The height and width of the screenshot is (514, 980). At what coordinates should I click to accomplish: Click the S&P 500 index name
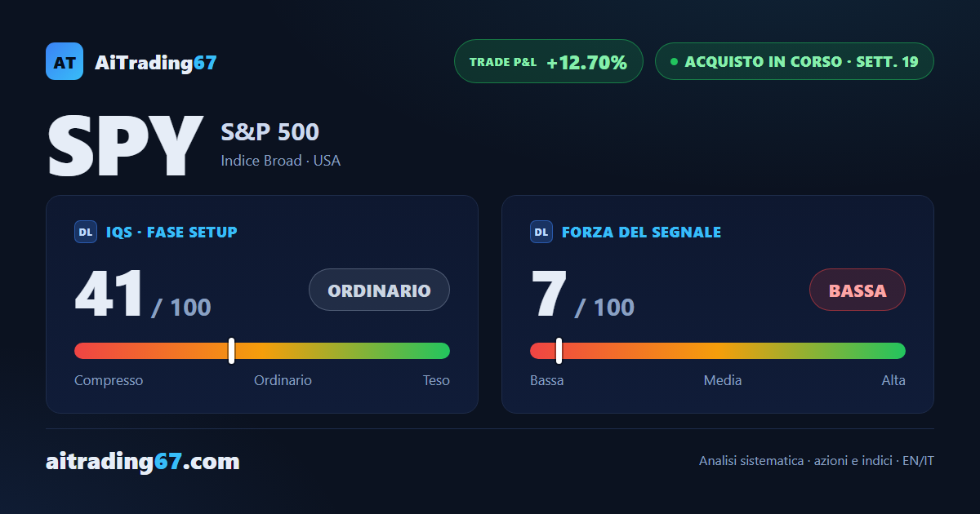click(269, 131)
